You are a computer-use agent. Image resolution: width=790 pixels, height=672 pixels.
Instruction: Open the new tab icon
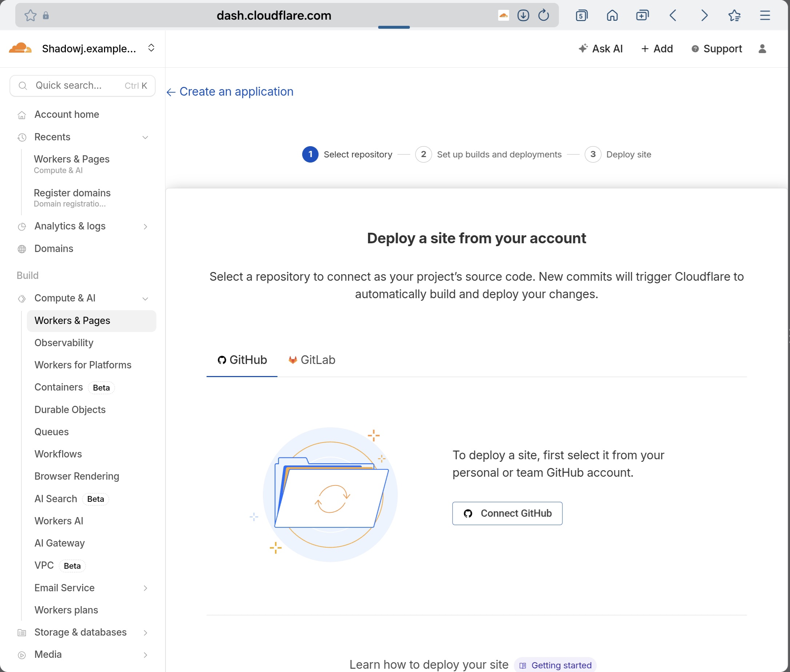[643, 15]
